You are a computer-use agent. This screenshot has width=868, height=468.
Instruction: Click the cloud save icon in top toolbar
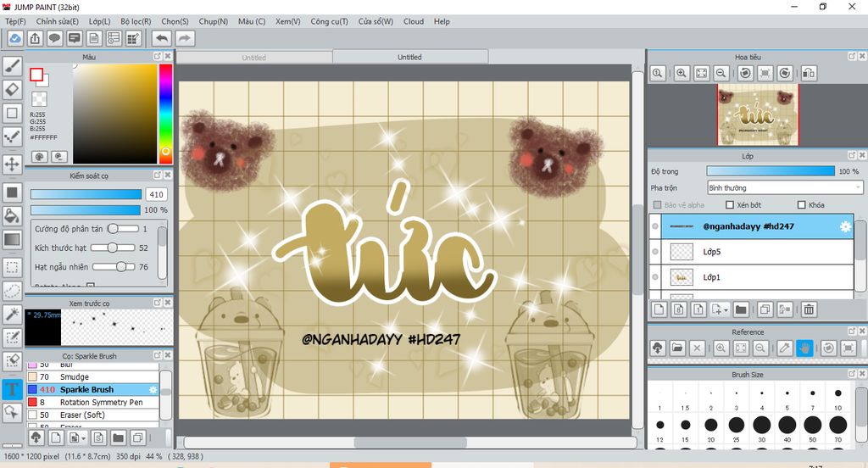pyautogui.click(x=15, y=38)
